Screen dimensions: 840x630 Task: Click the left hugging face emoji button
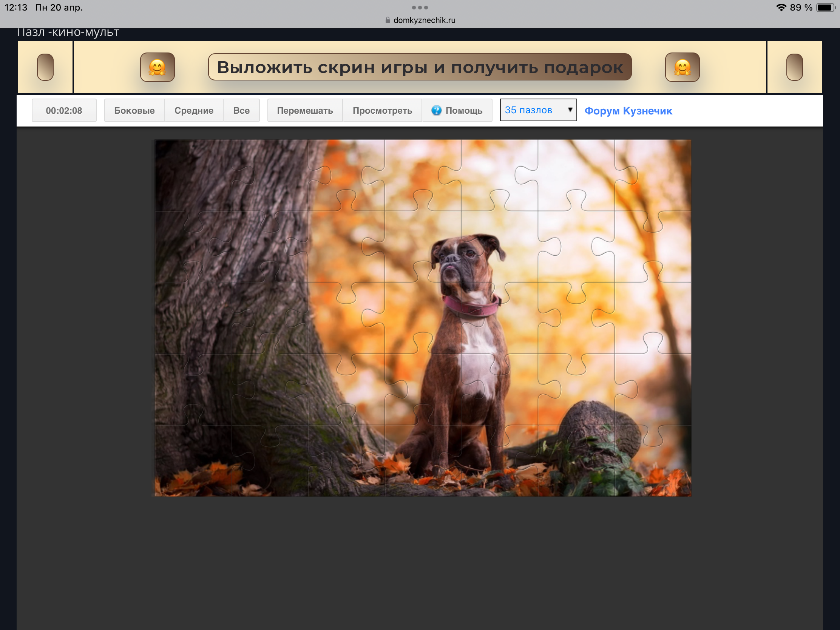pos(157,67)
